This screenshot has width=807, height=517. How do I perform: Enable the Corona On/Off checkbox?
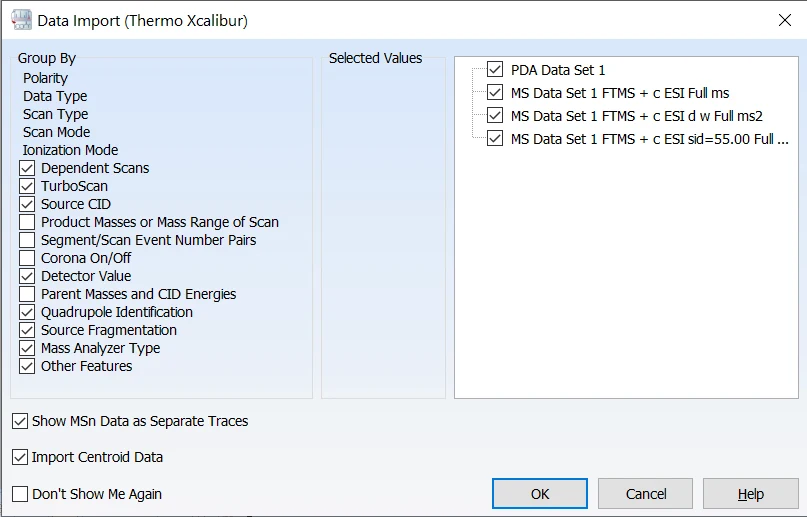coord(27,258)
